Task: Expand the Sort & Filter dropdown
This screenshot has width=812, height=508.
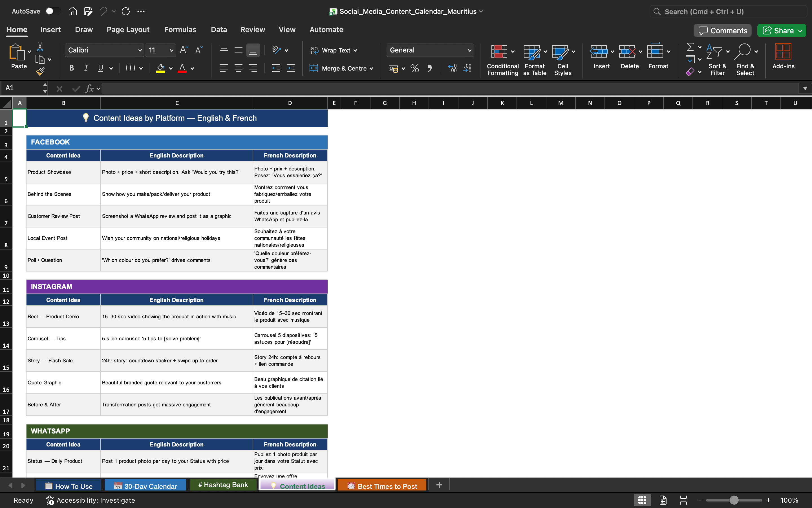Action: 728,52
